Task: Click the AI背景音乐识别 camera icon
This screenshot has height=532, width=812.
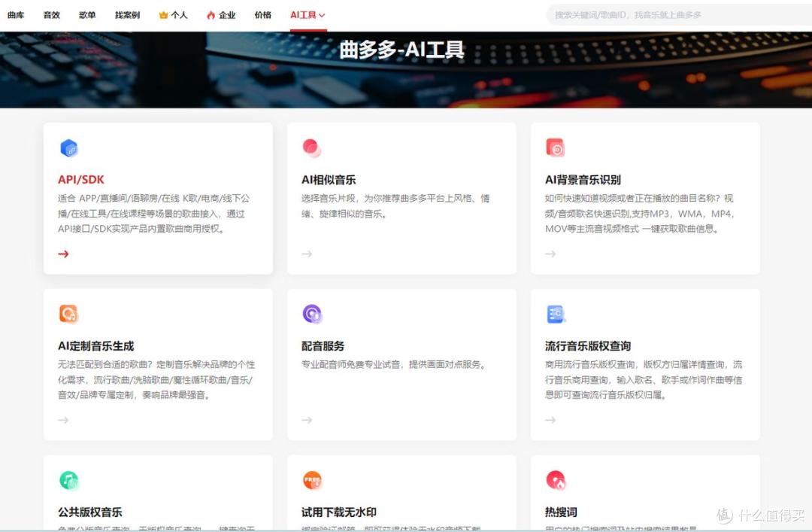Action: point(555,147)
